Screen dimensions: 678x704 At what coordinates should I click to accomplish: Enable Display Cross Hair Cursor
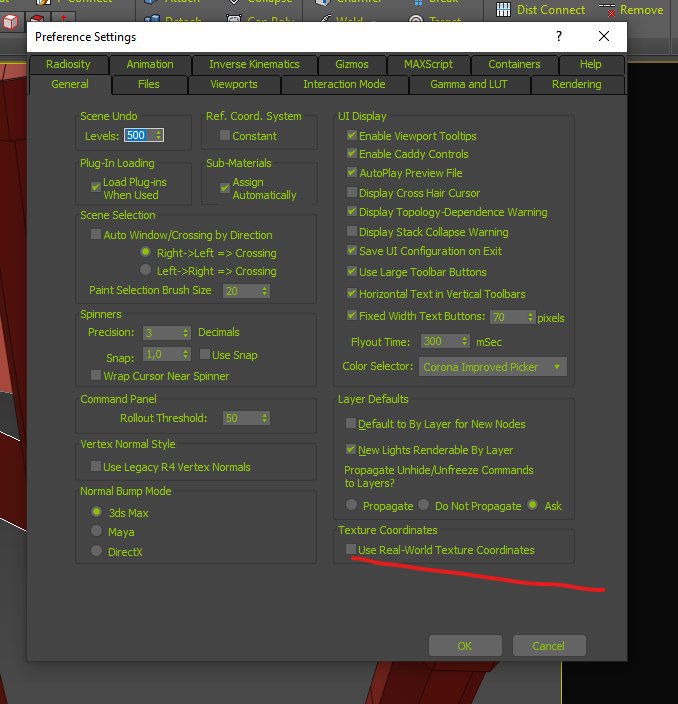[352, 192]
